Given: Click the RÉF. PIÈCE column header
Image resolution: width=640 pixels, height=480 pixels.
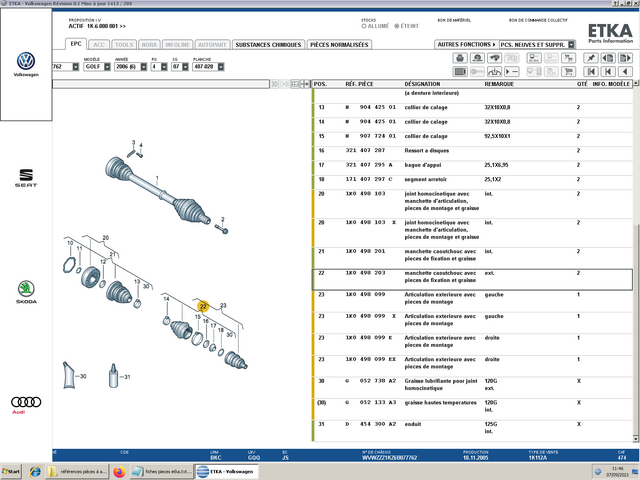Looking at the screenshot, I should [359, 84].
